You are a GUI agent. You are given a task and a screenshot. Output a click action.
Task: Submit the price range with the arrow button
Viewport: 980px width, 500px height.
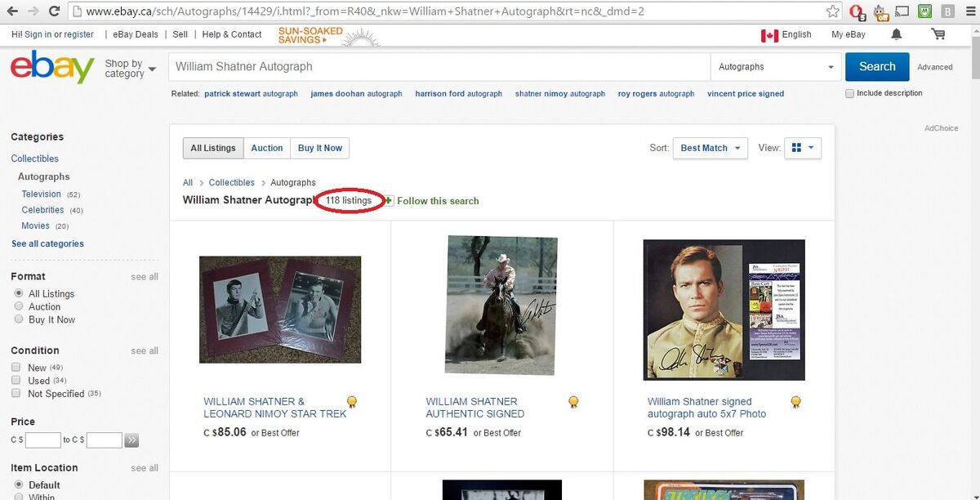tap(131, 440)
